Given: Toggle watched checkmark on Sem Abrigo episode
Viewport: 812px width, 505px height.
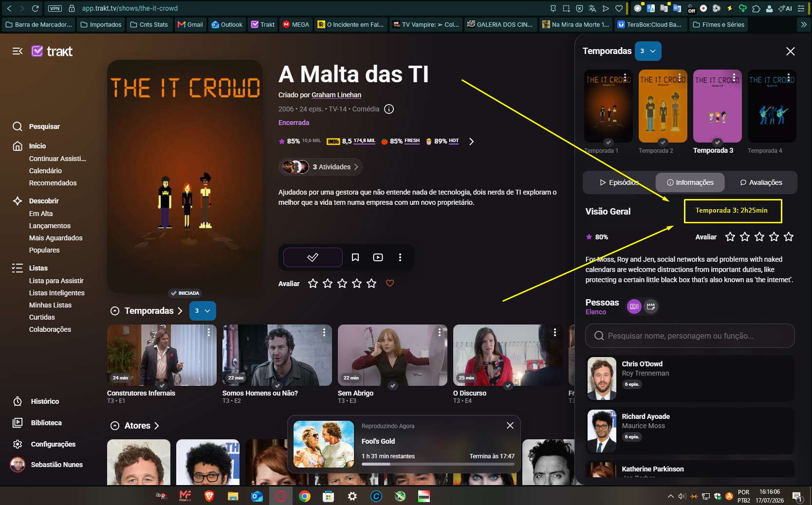Looking at the screenshot, I should click(393, 385).
